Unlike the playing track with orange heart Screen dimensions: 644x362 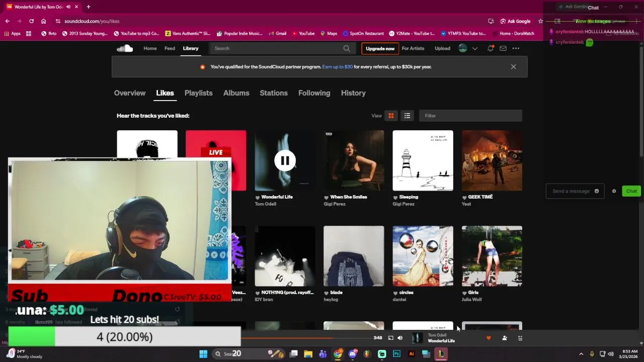pyautogui.click(x=488, y=338)
